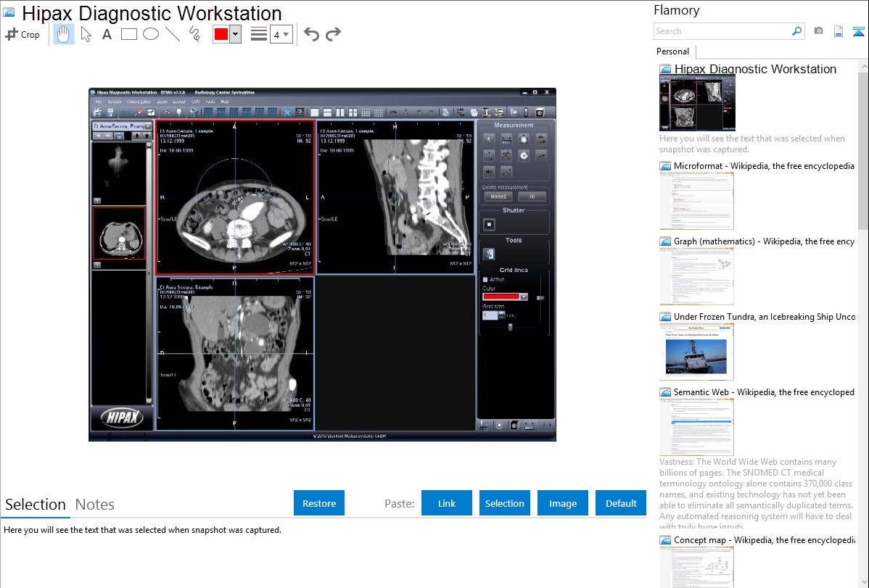
Task: Click the document page icon
Action: point(839,31)
